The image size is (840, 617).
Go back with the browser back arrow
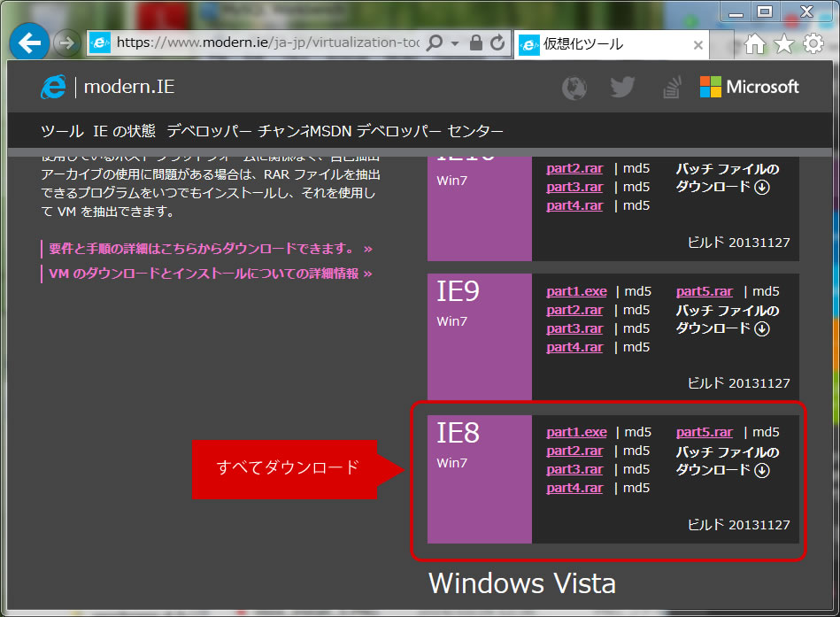(x=29, y=42)
